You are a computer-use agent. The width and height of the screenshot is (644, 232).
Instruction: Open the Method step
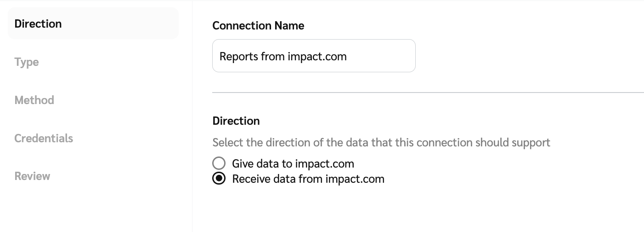[x=34, y=100]
